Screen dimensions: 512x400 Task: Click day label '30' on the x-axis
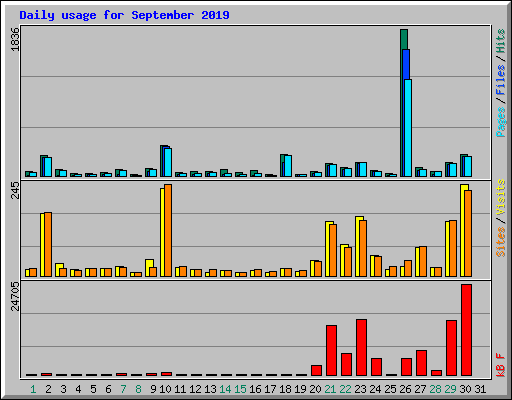(x=465, y=389)
